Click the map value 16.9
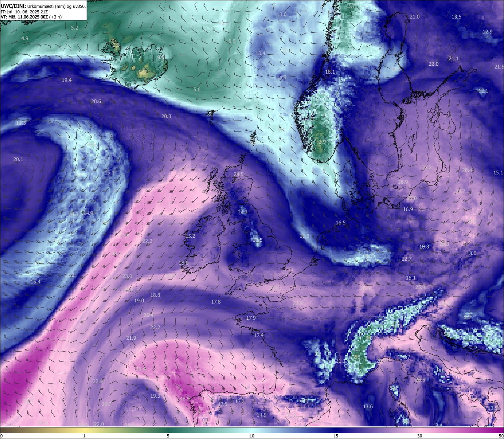The width and height of the screenshot is (504, 439). (x=408, y=209)
